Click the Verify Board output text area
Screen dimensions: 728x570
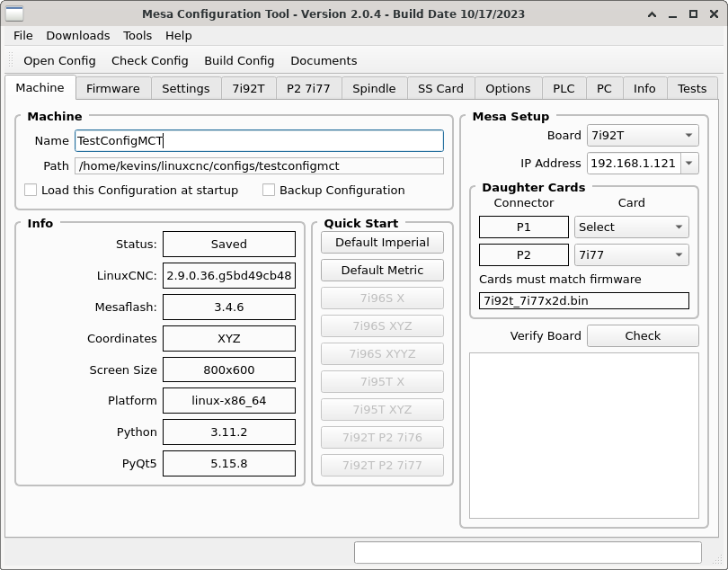[x=584, y=435]
